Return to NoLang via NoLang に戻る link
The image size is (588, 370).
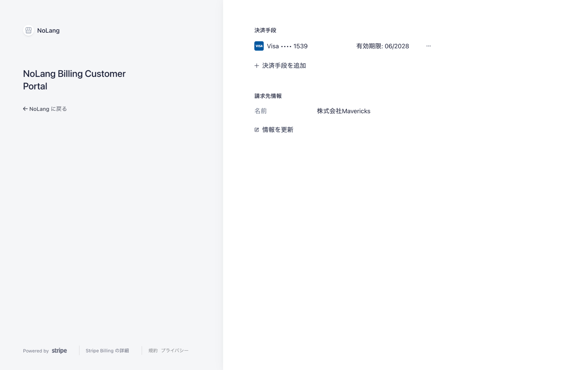tap(48, 109)
